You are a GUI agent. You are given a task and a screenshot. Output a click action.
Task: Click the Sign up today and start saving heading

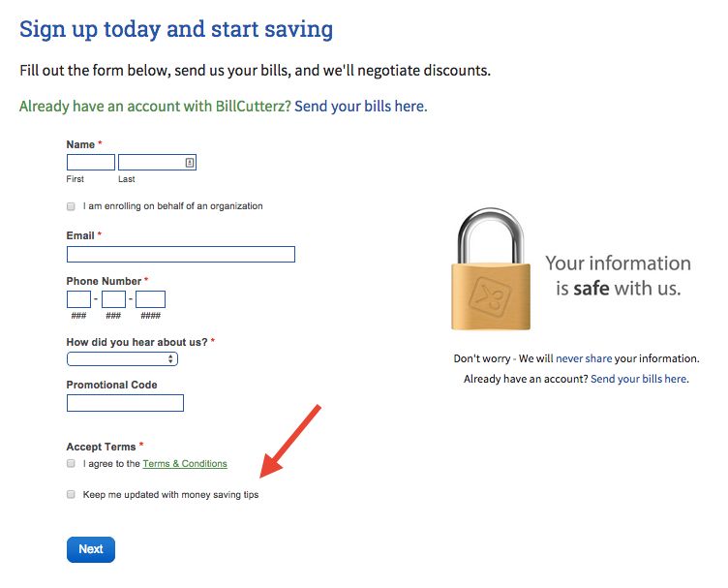click(176, 29)
